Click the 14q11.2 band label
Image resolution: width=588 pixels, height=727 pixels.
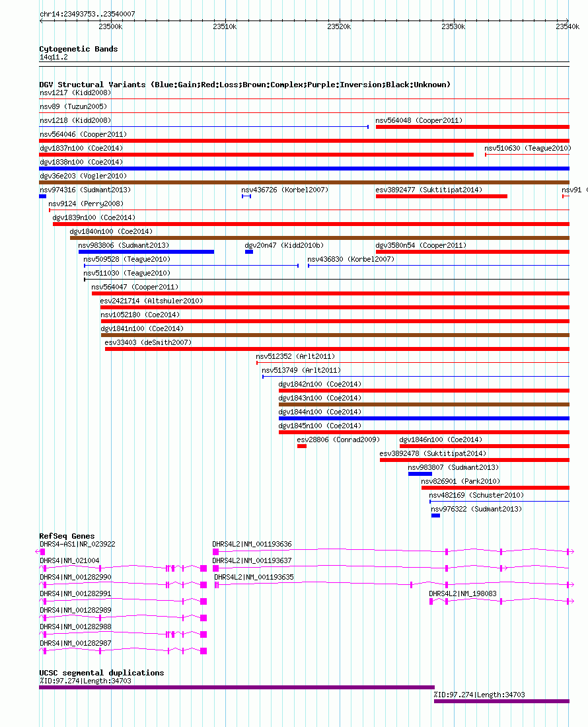pos(54,57)
